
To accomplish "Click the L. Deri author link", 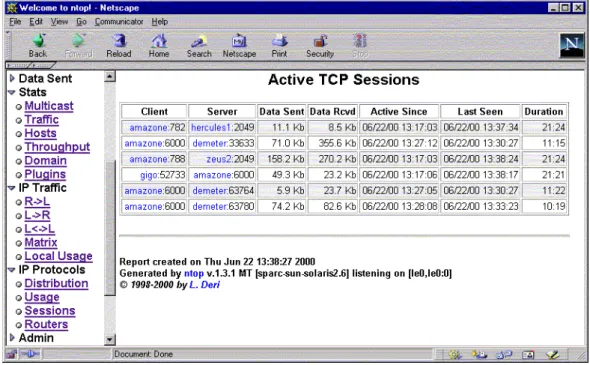I will click(204, 285).
